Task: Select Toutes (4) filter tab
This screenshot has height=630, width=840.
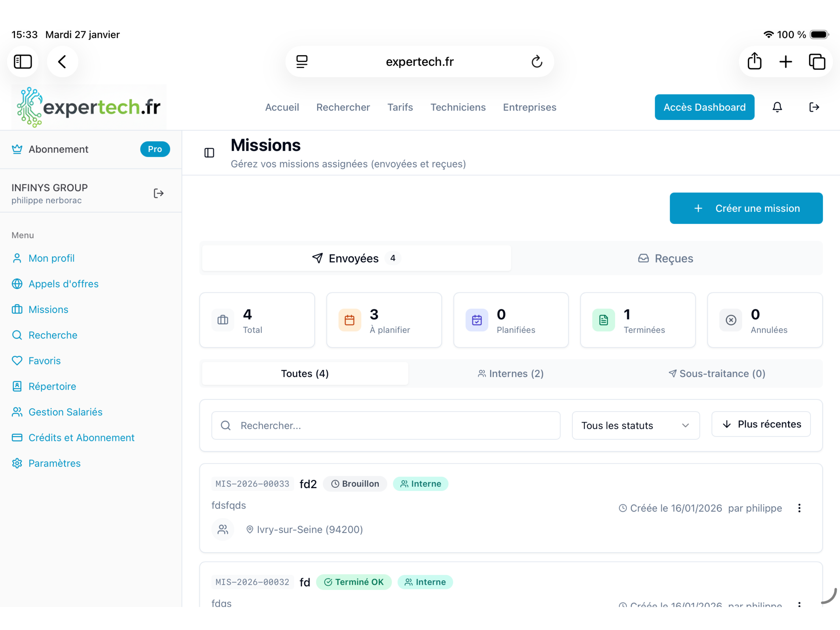Action: 305,373
